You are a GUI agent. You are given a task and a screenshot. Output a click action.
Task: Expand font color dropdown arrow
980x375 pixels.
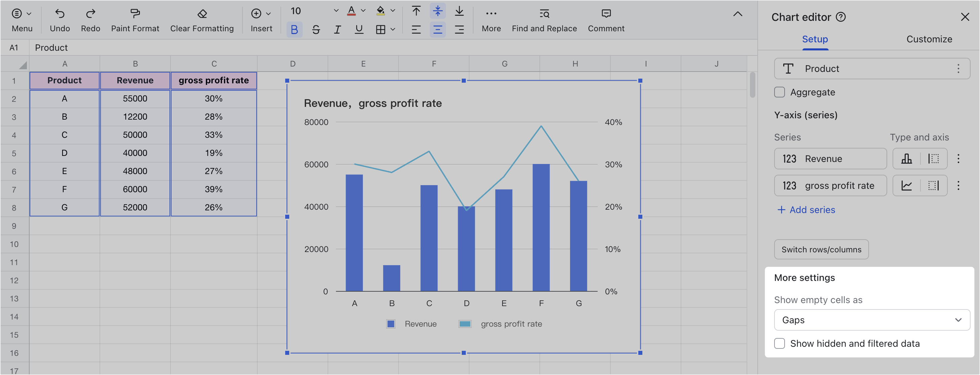(x=363, y=11)
